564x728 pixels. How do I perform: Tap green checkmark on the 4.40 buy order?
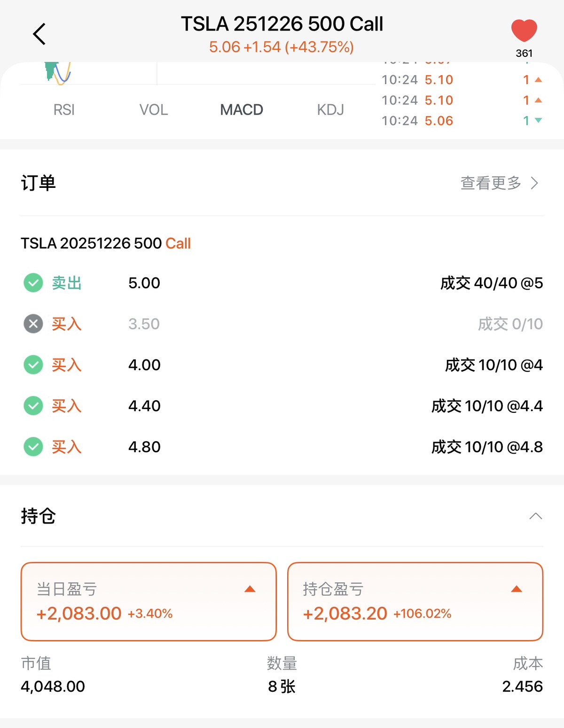click(x=33, y=406)
